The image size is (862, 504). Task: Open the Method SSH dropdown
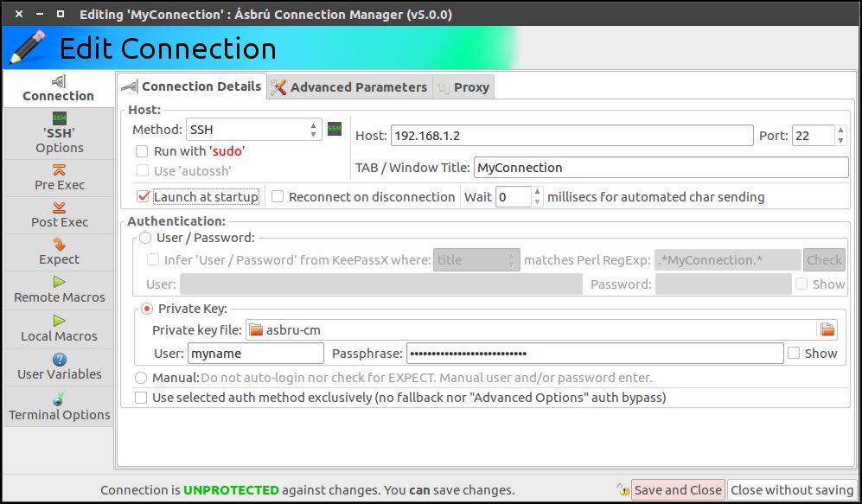(253, 130)
